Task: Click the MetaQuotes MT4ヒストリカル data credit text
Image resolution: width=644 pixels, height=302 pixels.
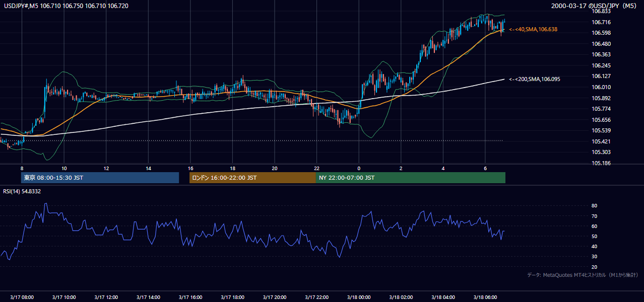Action: click(x=583, y=275)
